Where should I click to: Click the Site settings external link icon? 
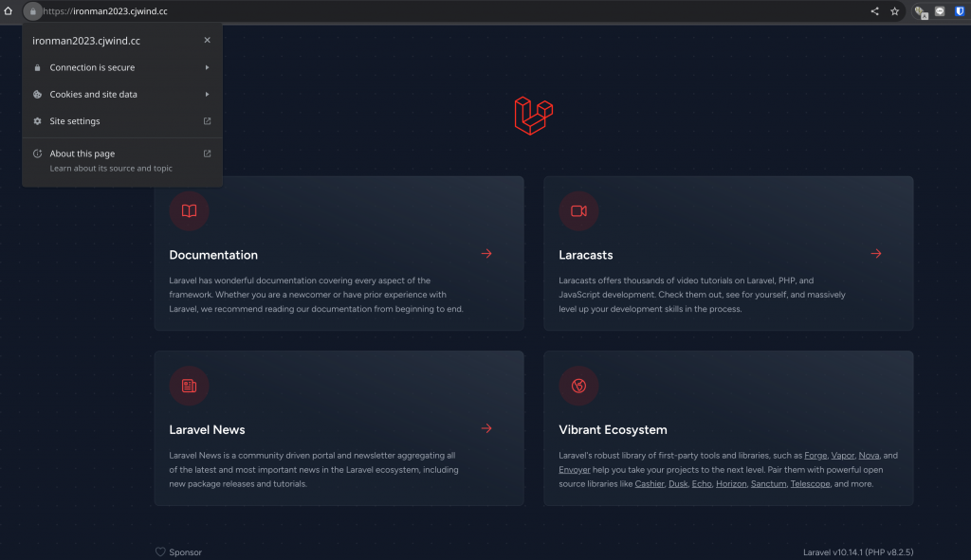207,121
